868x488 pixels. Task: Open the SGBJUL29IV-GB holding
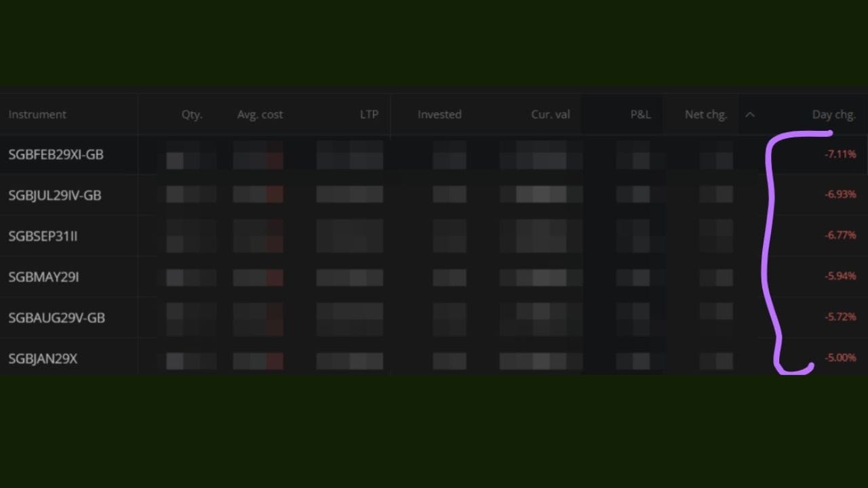pyautogui.click(x=54, y=195)
